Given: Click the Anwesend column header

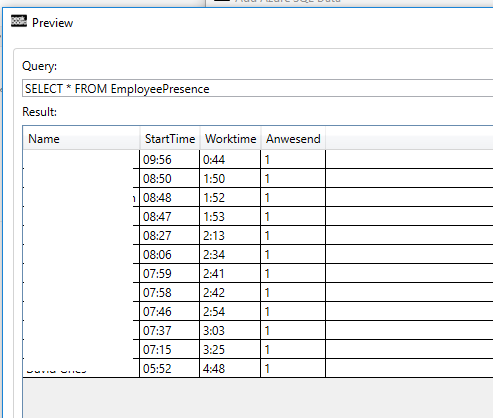Looking at the screenshot, I should [x=293, y=139].
